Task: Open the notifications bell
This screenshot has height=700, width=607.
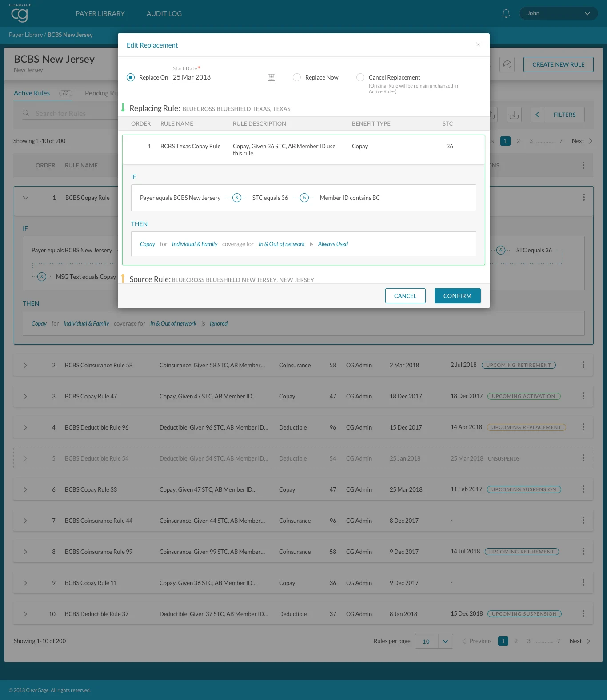Action: [x=506, y=13]
